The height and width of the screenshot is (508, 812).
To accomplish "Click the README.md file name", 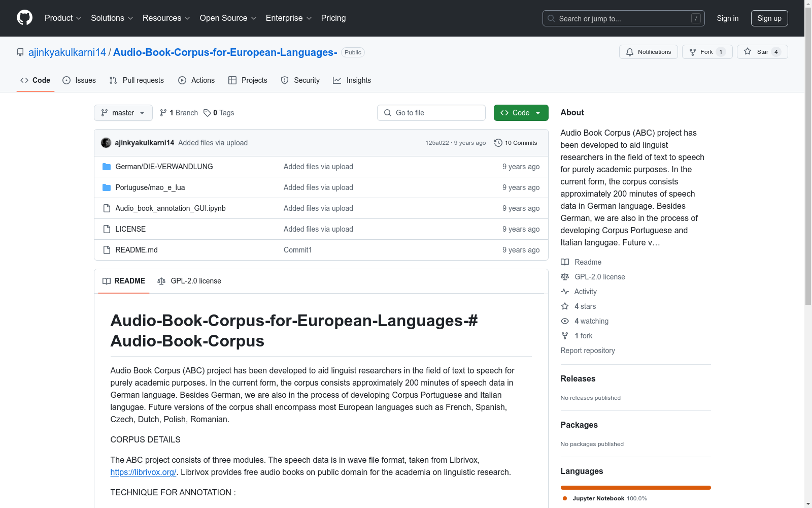I will click(137, 250).
